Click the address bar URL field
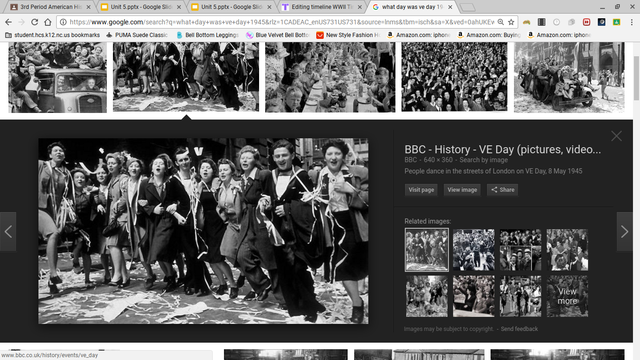This screenshot has width=640, height=360. [282, 22]
